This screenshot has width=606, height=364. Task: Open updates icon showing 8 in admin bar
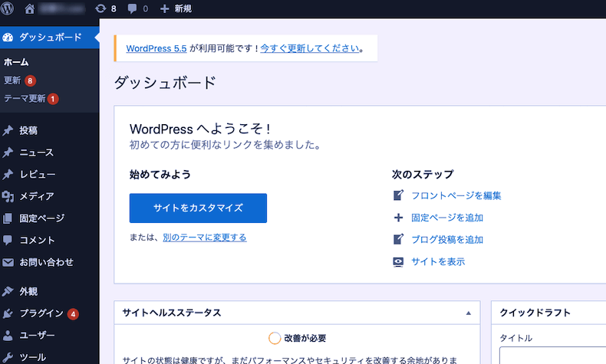coord(100,8)
